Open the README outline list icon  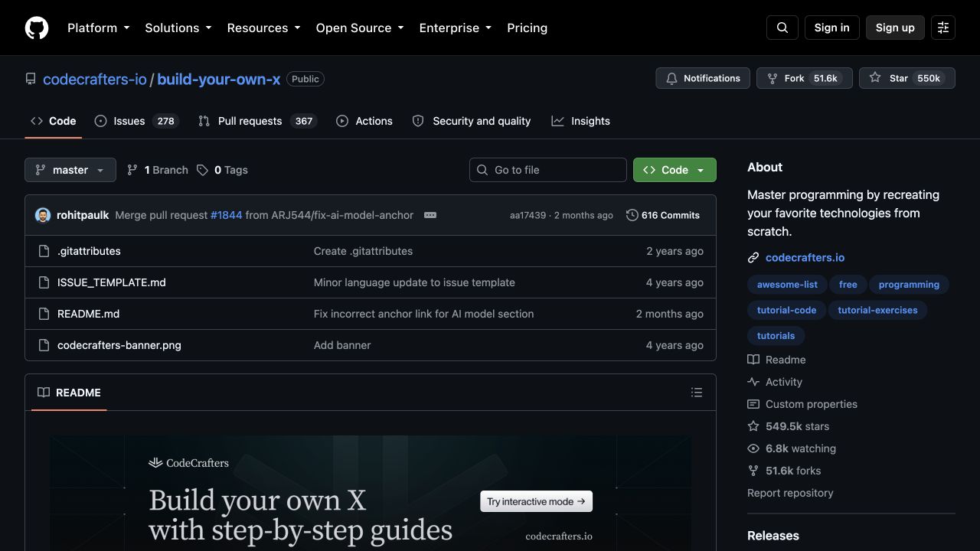point(697,393)
